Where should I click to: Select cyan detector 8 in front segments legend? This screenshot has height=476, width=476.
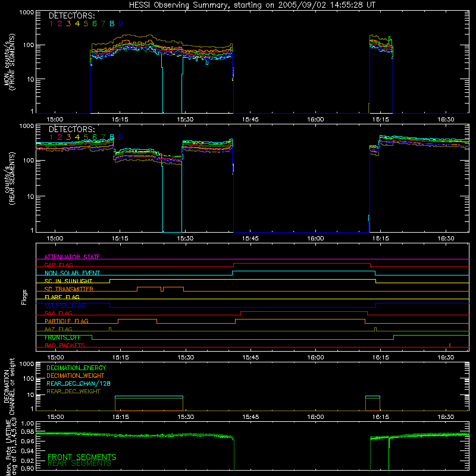click(112, 23)
